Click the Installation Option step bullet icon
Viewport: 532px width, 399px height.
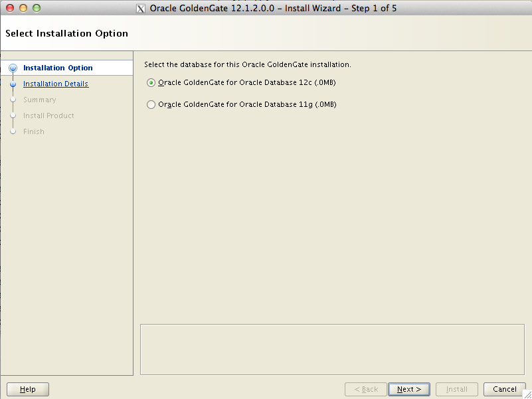pyautogui.click(x=13, y=68)
